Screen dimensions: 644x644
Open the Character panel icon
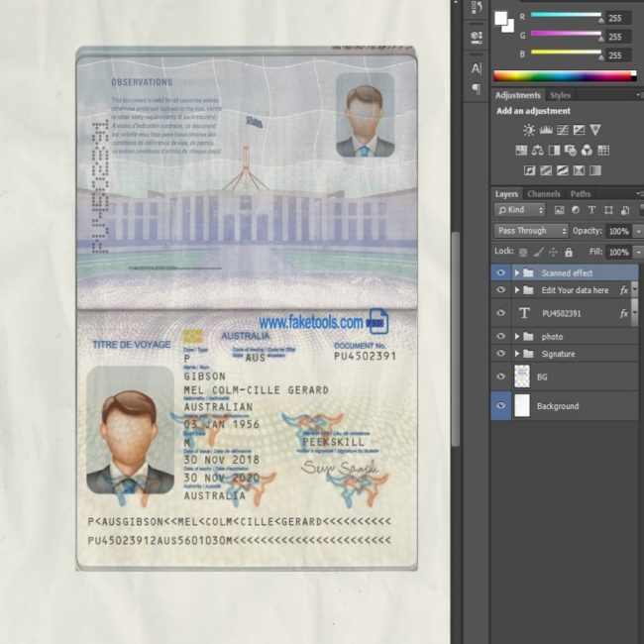tap(477, 68)
